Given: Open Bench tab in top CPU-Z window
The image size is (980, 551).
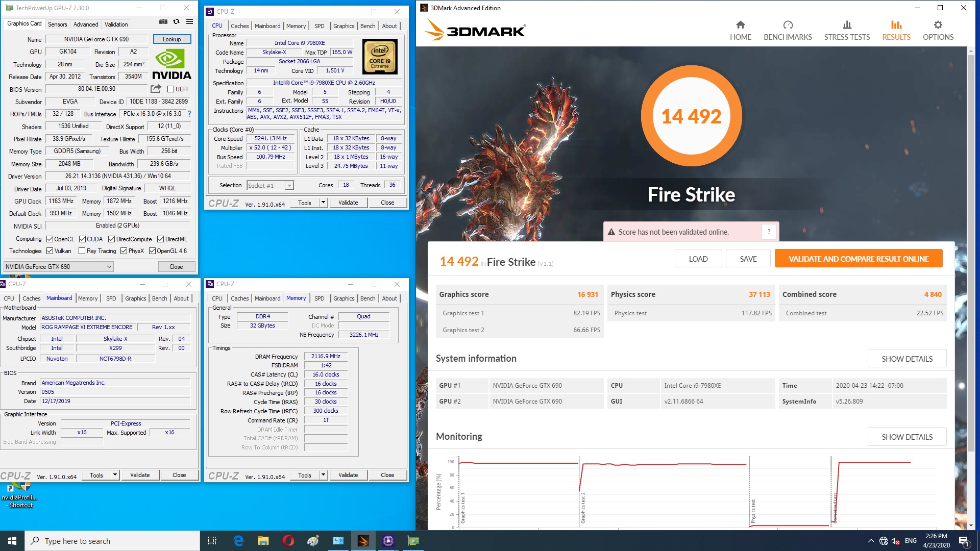Looking at the screenshot, I should (x=367, y=26).
